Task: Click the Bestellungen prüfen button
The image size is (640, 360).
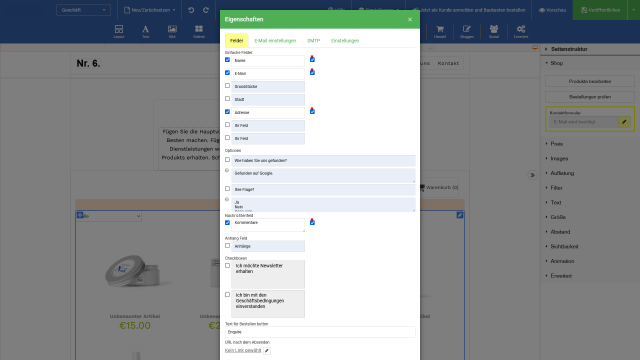Action: (590, 97)
